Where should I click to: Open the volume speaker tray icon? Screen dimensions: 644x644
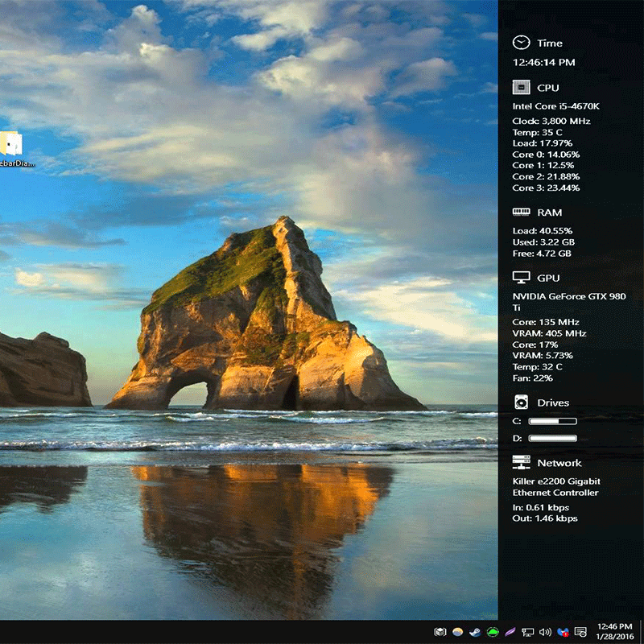pos(545,632)
